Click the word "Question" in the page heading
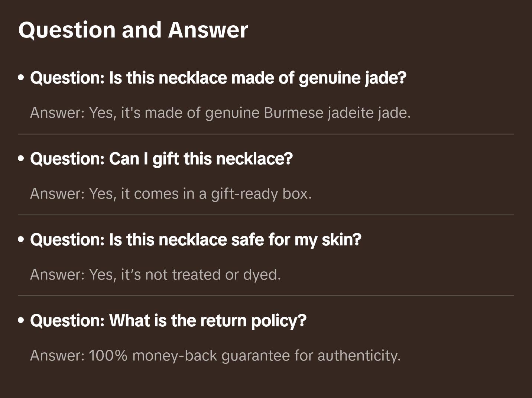 (x=67, y=30)
